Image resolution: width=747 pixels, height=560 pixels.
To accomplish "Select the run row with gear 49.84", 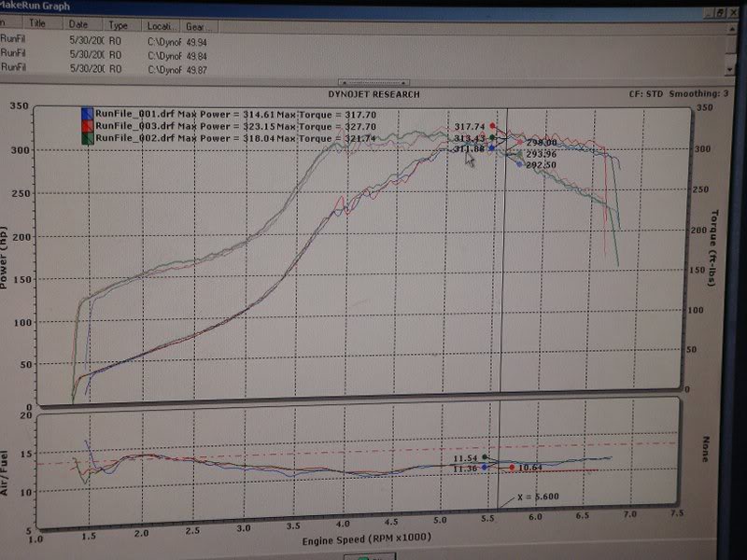I will 93,54.
